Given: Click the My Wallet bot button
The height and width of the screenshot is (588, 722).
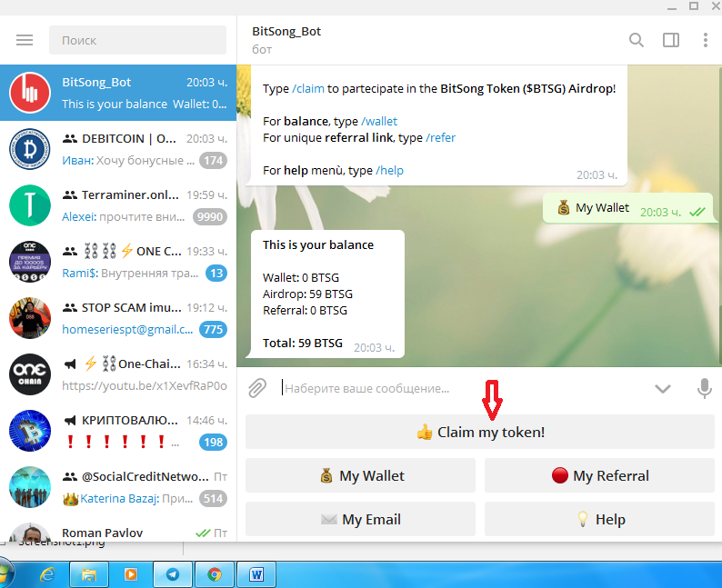Looking at the screenshot, I should pos(360,475).
